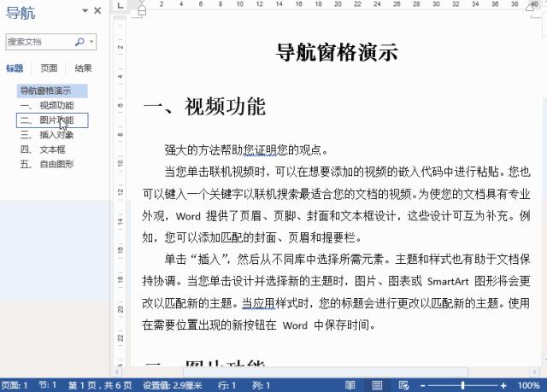Click the horizontal scrollbar thumb
The image size is (547, 392).
click(x=326, y=372)
